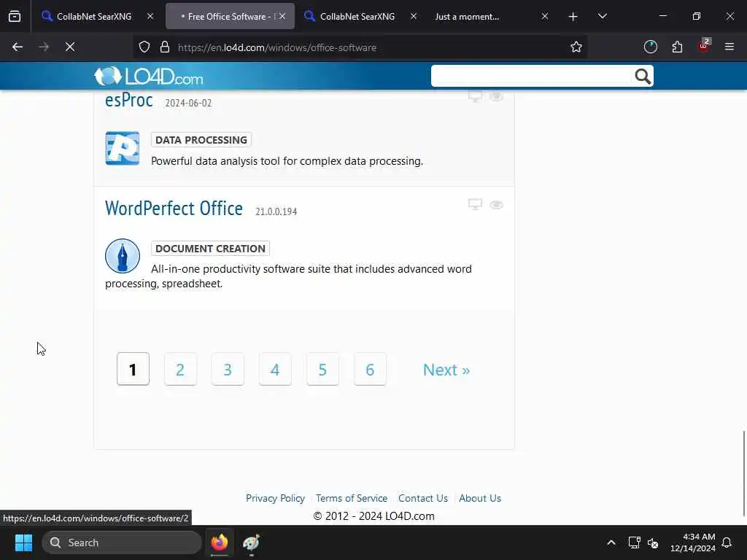
Task: Close the first CollabNet SearXNG tab
Action: click(x=150, y=17)
